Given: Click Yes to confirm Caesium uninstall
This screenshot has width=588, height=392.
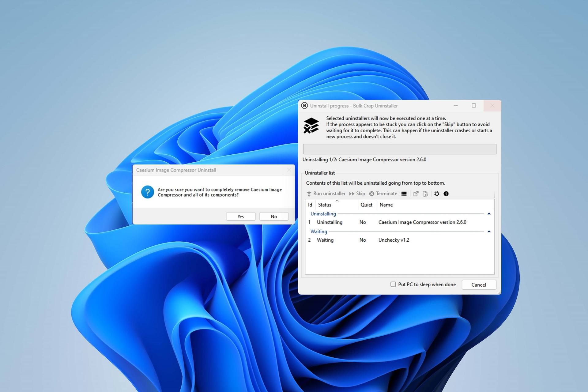Looking at the screenshot, I should (x=241, y=216).
